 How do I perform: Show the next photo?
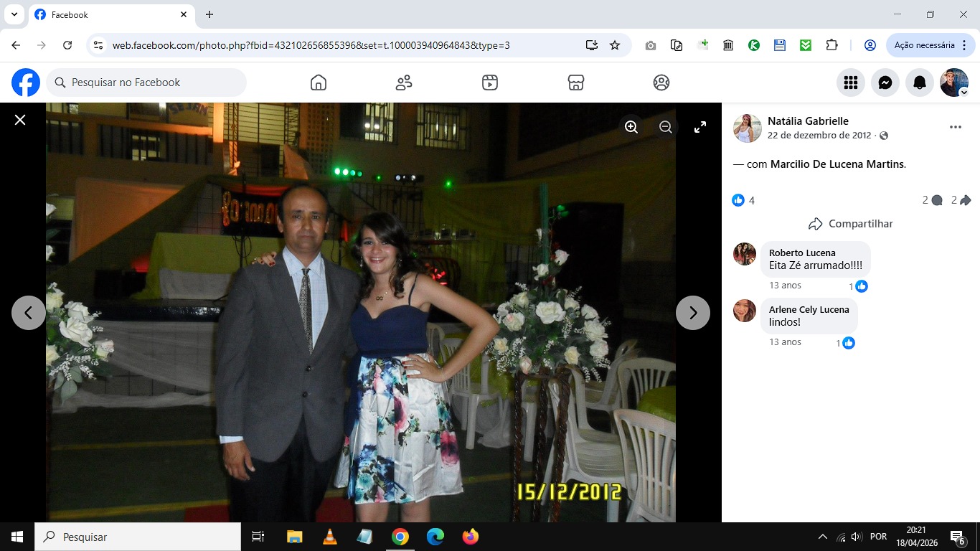tap(692, 313)
